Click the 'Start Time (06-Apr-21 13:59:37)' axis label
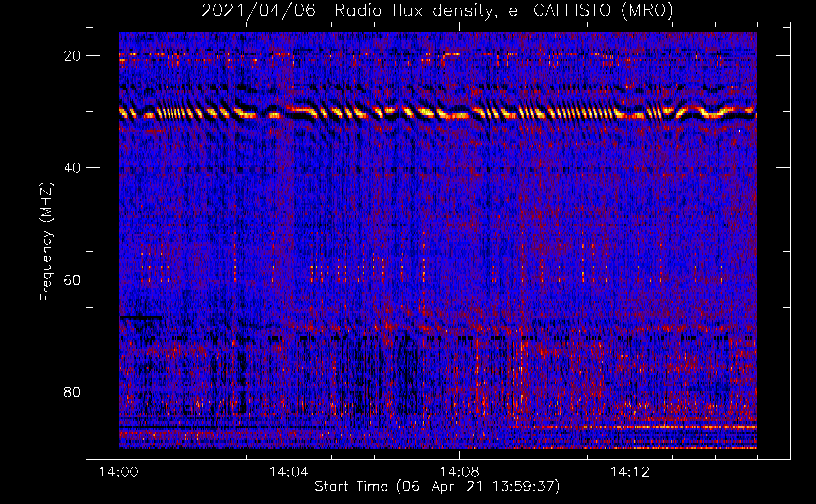This screenshot has height=504, width=816. pos(437,487)
